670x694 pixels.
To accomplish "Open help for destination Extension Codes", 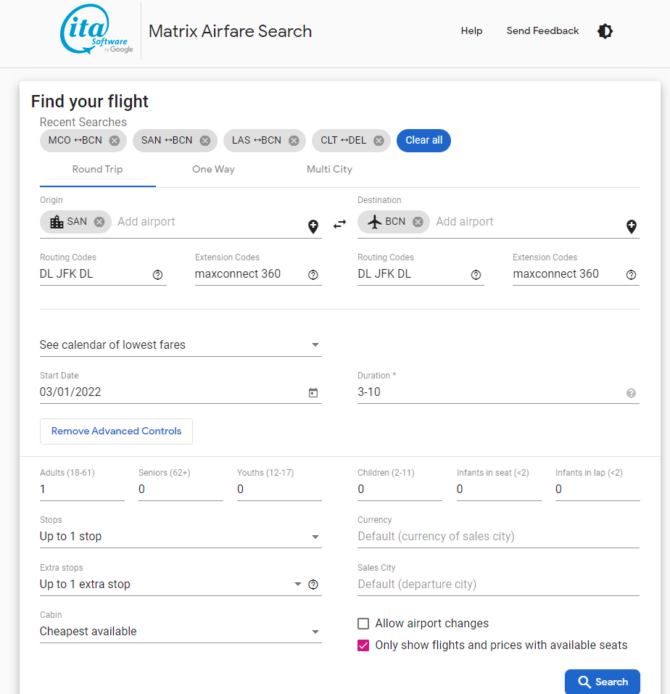I will [x=631, y=275].
